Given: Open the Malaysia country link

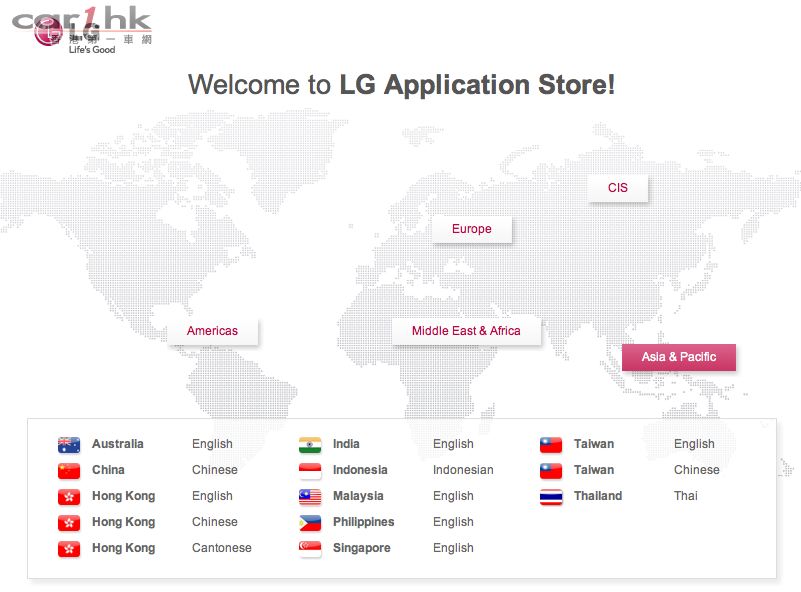Looking at the screenshot, I should click(x=358, y=496).
